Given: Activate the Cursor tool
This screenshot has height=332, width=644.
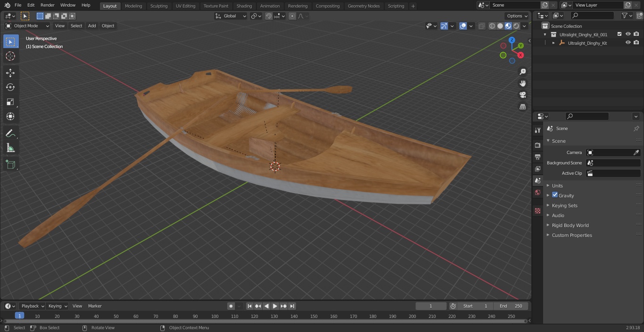Looking at the screenshot, I should (10, 56).
